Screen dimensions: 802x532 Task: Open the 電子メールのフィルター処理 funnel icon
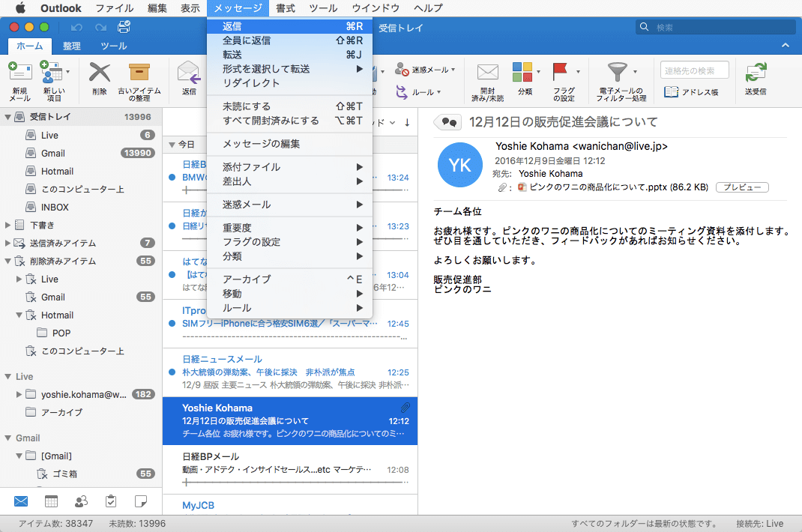tap(617, 72)
